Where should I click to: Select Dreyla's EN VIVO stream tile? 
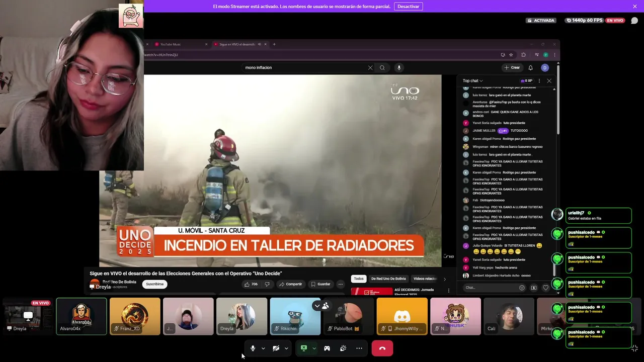(28, 316)
